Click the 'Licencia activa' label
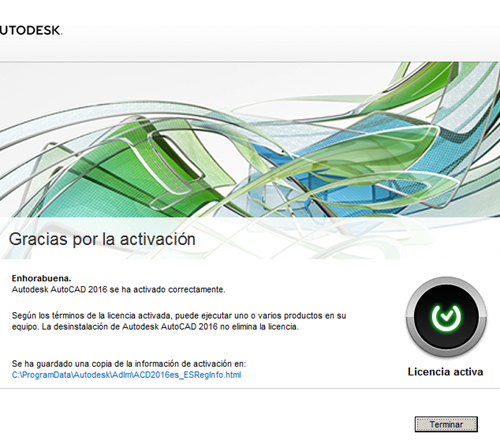The height and width of the screenshot is (441, 500). (x=445, y=372)
